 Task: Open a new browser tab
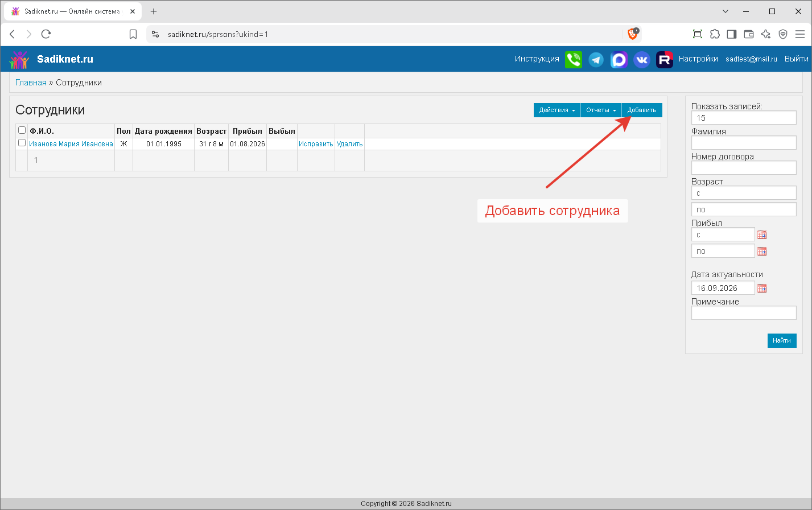[154, 11]
